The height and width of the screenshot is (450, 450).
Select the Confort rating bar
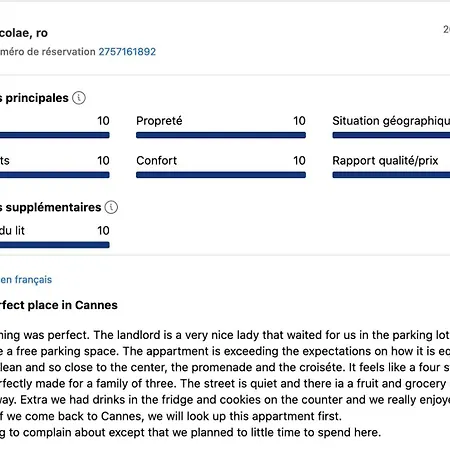221,175
